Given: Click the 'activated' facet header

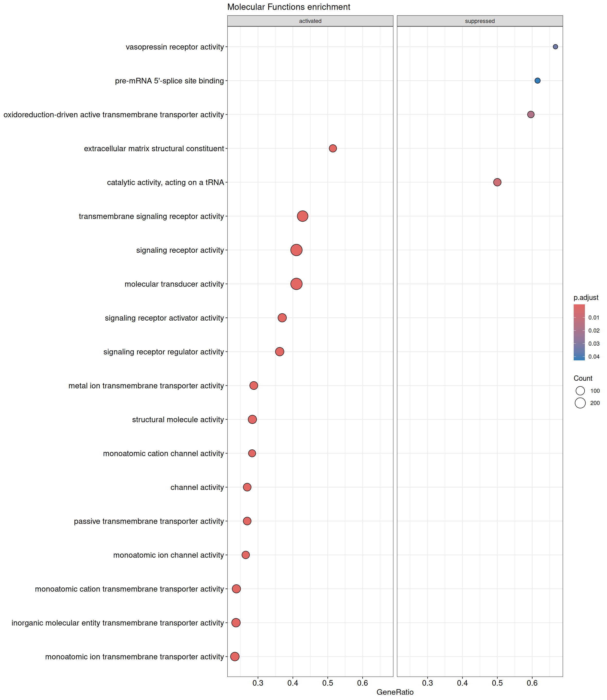Looking at the screenshot, I should [x=310, y=21].
